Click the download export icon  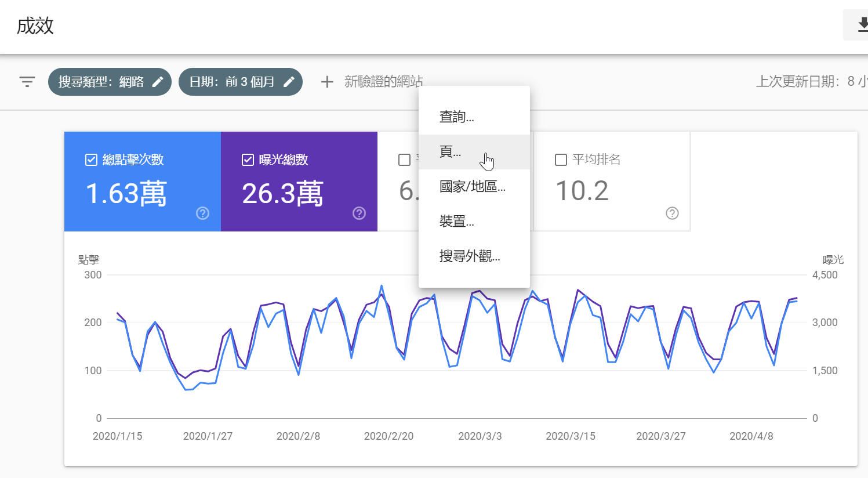point(862,25)
